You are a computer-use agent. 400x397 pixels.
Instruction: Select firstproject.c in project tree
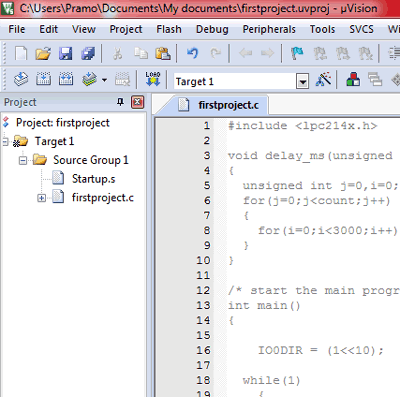point(103,198)
